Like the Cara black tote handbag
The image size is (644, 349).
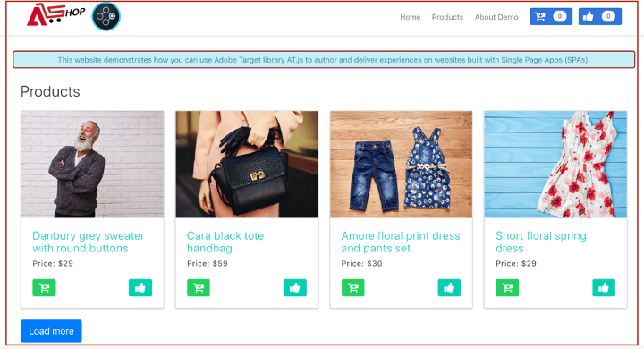tap(295, 288)
